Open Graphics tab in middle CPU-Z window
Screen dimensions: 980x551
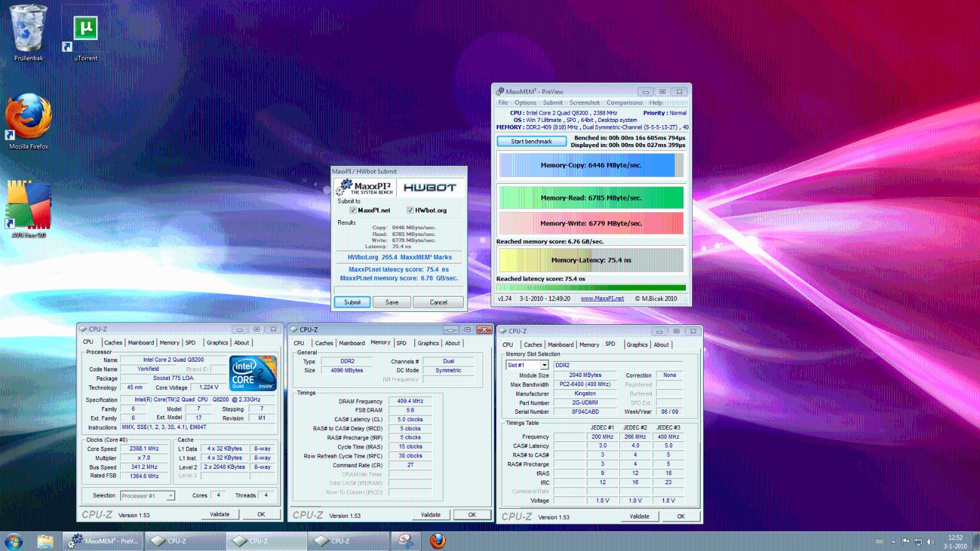pyautogui.click(x=428, y=343)
